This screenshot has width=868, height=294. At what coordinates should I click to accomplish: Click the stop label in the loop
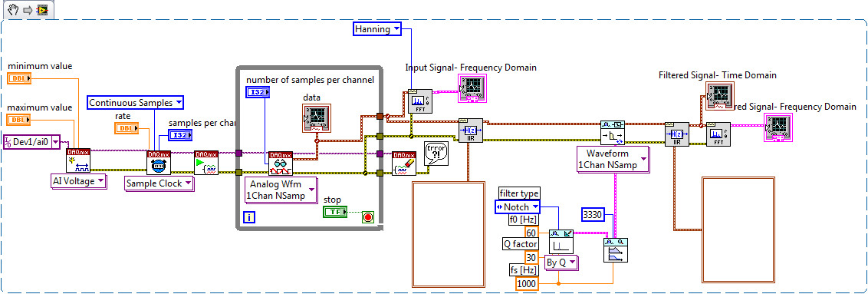[x=332, y=200]
